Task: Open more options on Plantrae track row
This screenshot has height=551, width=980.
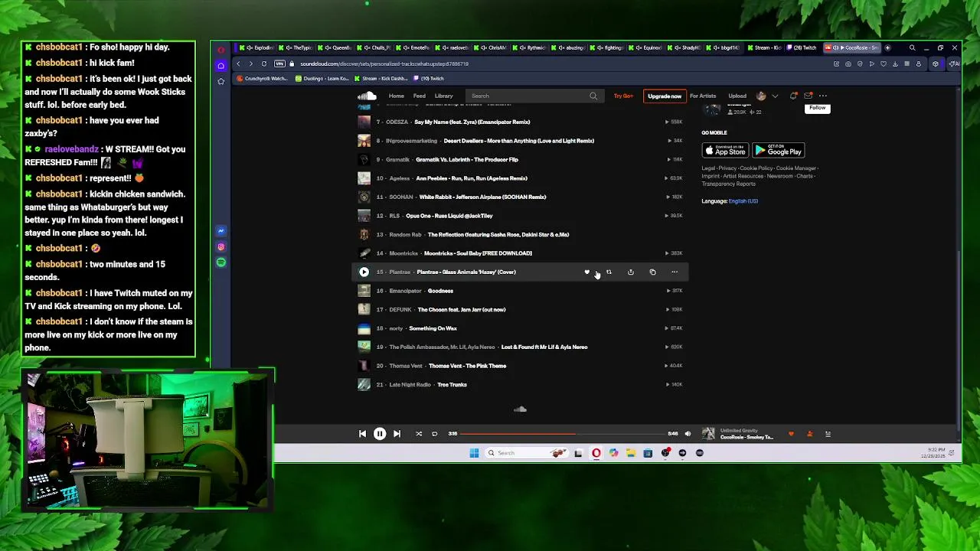Action: [x=675, y=272]
